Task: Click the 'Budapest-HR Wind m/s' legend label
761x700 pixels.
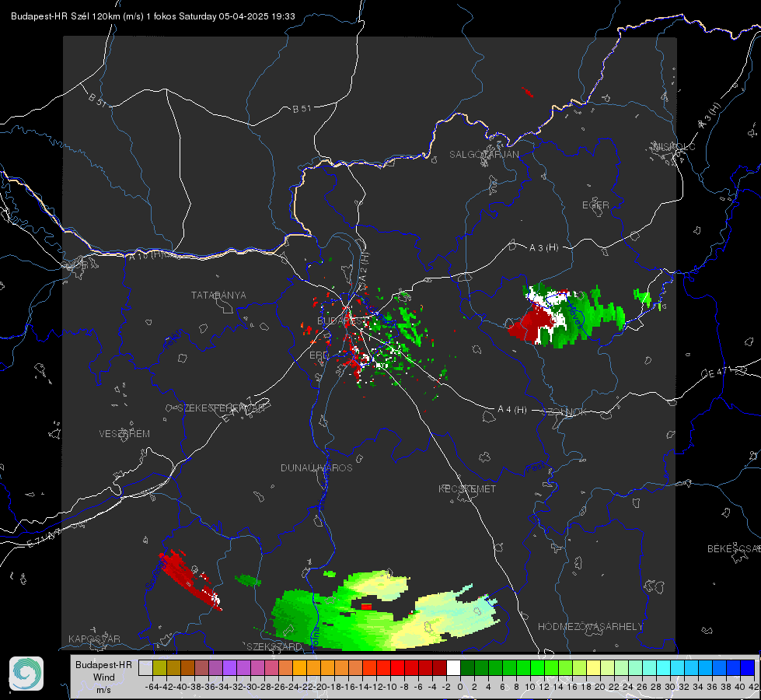Action: 104,677
